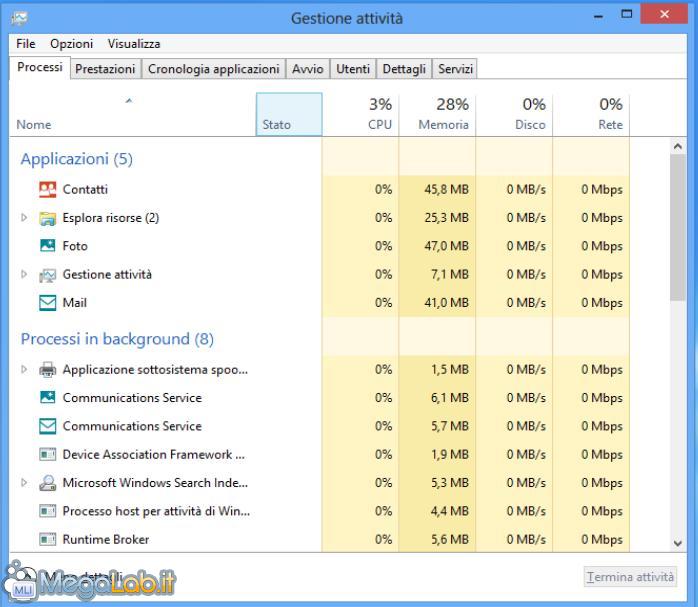Sort by the Stato column header
The width and height of the screenshot is (698, 607).
click(289, 114)
